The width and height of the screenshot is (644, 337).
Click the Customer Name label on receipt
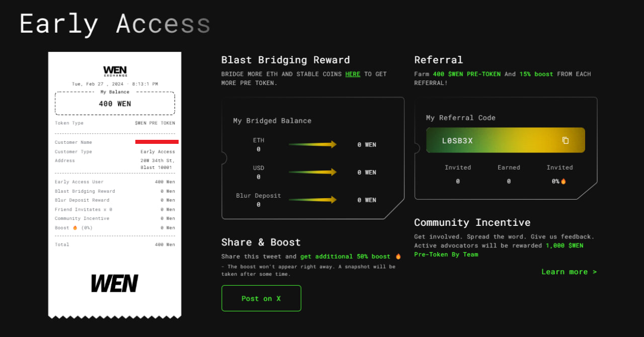tap(73, 142)
